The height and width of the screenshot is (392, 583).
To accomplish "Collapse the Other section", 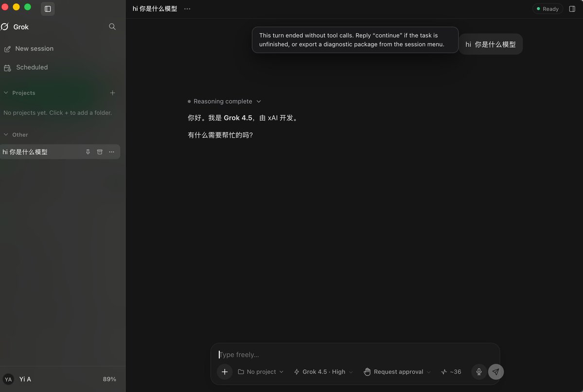I will tap(6, 135).
